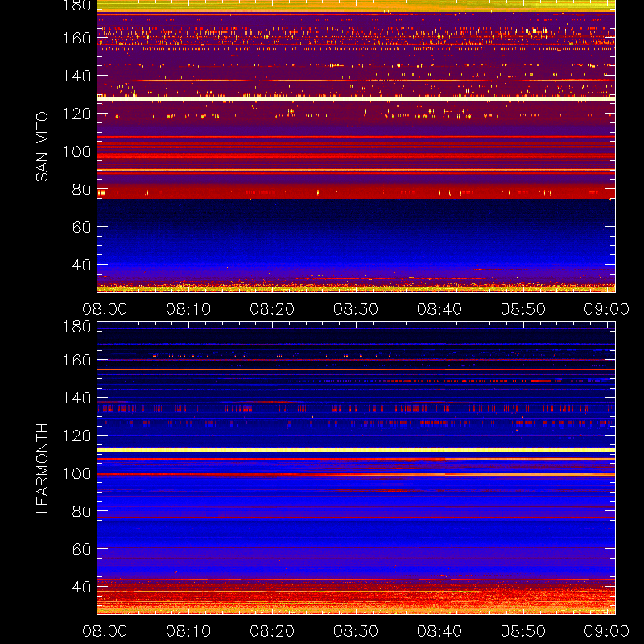Click 08:40 below the Learmonth plot

pos(440,631)
